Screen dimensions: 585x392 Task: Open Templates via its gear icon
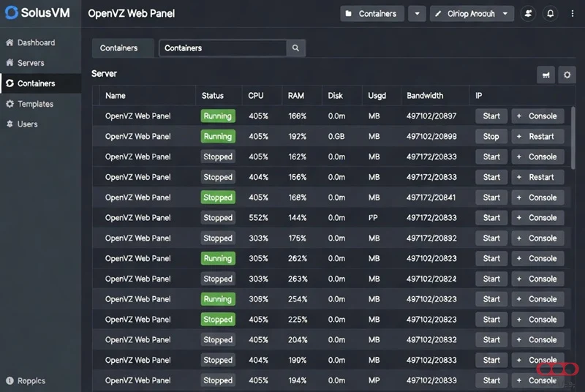10,104
